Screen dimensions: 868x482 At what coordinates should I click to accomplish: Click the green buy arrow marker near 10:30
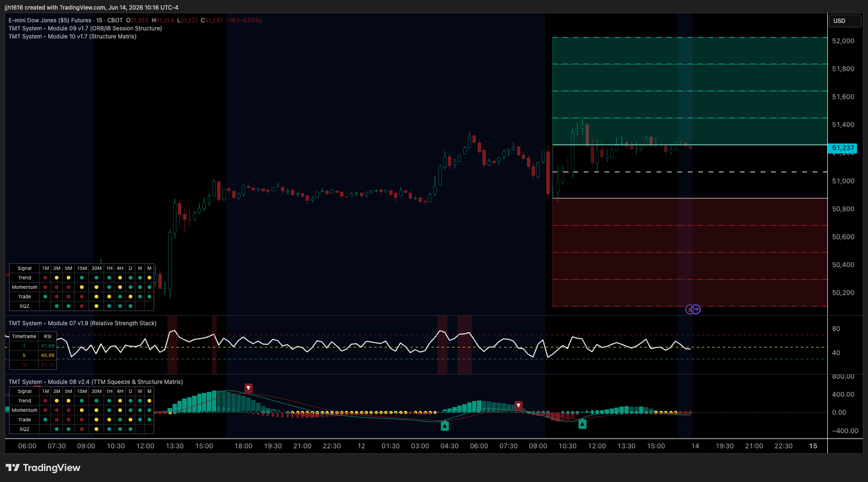click(582, 424)
